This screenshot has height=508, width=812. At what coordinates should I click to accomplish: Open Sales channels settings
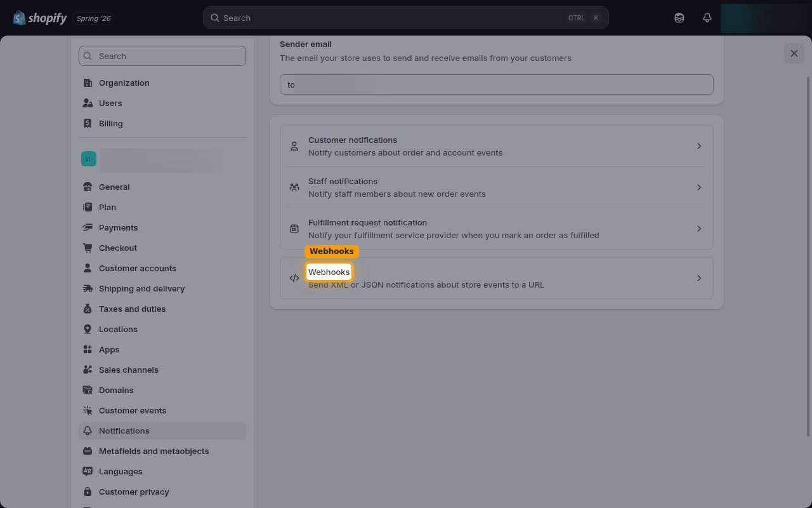click(162, 370)
